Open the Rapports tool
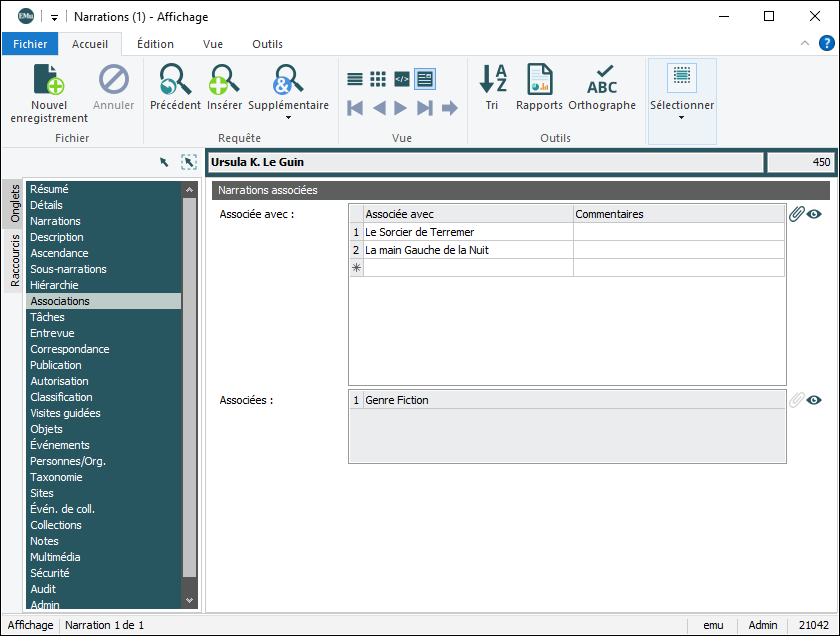 click(x=539, y=81)
